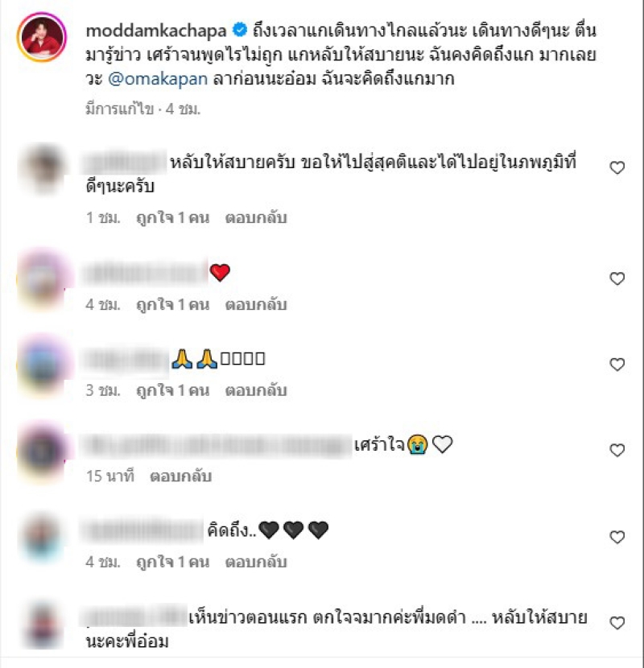Like the comment about สู่สุคติ with heart icon
The height and width of the screenshot is (668, 644).
(617, 167)
